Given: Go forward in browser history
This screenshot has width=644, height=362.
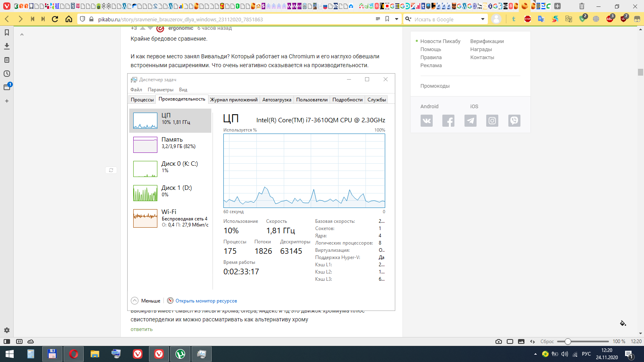Looking at the screenshot, I should 20,19.
